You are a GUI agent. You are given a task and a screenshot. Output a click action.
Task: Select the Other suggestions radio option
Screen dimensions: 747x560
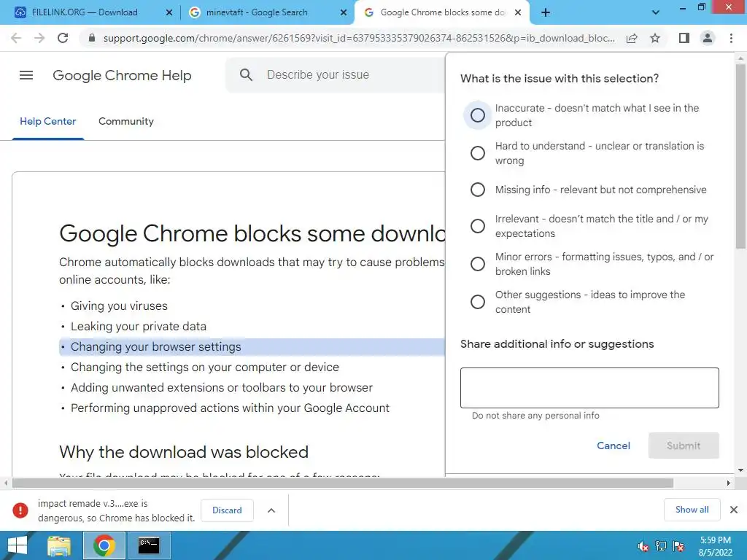point(478,302)
